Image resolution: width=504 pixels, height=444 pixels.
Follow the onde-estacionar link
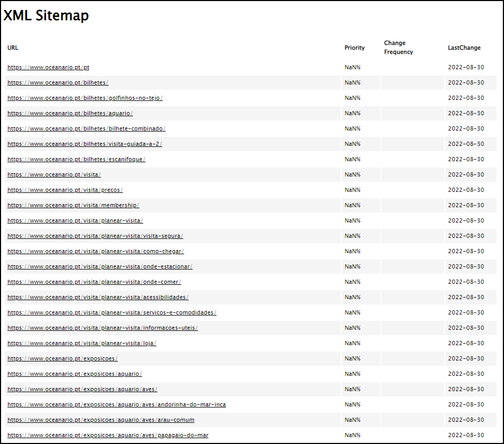click(100, 266)
